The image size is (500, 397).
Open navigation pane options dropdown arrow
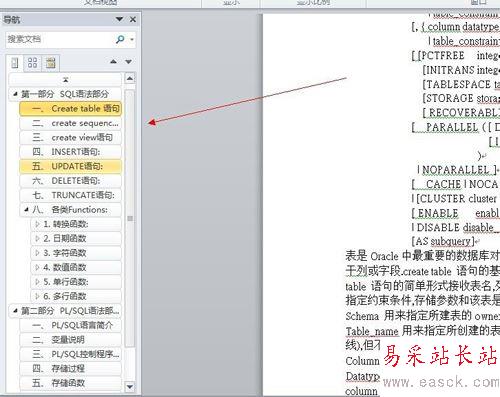tap(119, 19)
